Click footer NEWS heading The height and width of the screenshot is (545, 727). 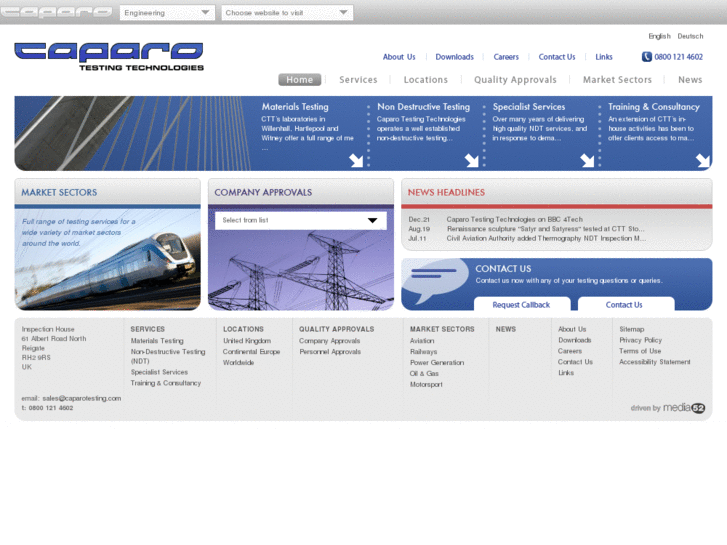click(x=505, y=329)
